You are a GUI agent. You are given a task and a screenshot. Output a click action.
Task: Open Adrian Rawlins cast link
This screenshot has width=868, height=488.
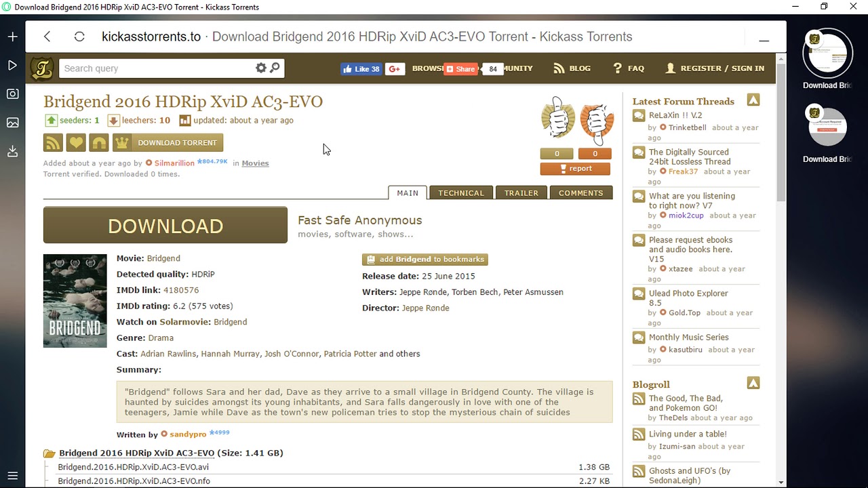coord(168,354)
